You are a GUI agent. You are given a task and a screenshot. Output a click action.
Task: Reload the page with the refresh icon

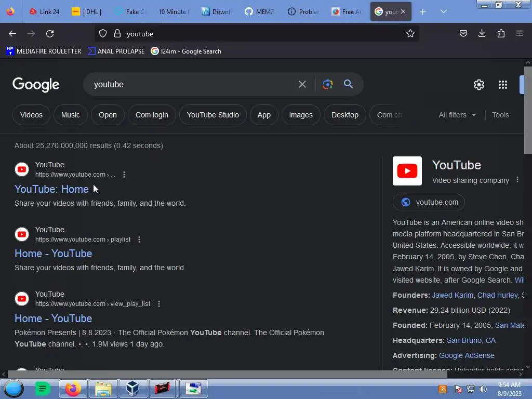(x=50, y=34)
